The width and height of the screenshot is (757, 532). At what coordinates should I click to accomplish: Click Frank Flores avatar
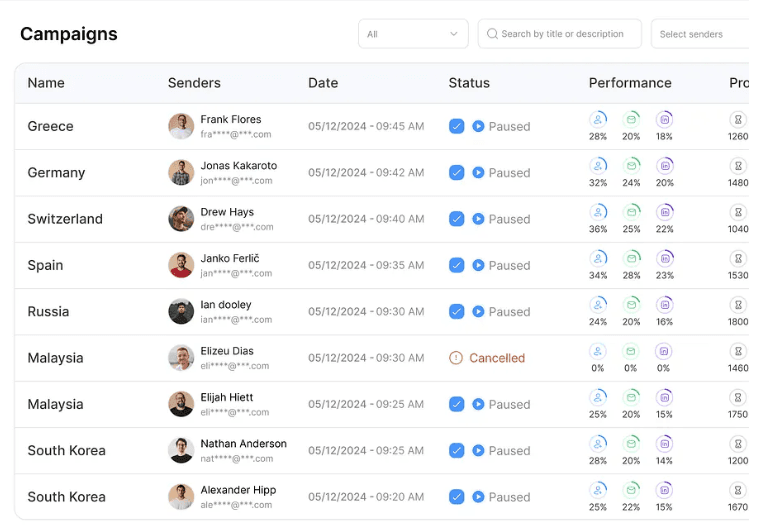pyautogui.click(x=181, y=126)
